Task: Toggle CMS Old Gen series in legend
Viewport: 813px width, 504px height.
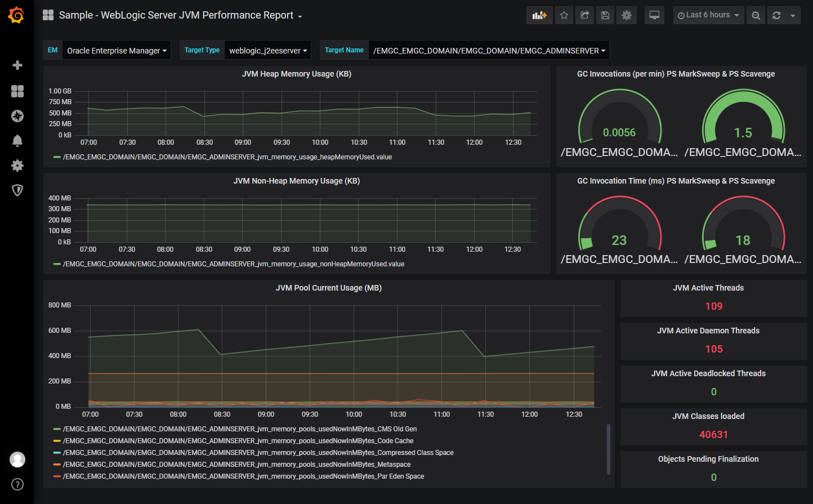Action: tap(240, 429)
